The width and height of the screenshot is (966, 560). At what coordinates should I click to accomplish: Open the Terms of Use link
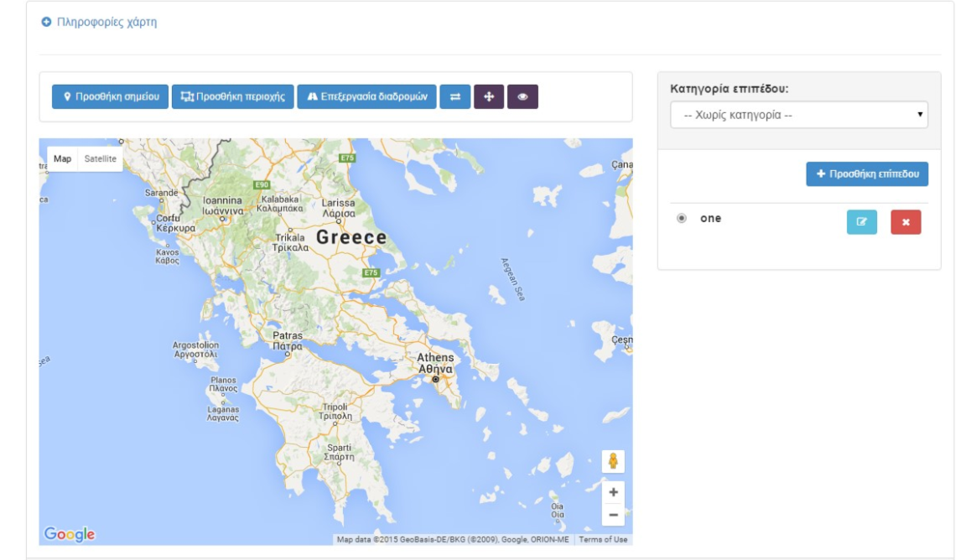click(x=603, y=540)
